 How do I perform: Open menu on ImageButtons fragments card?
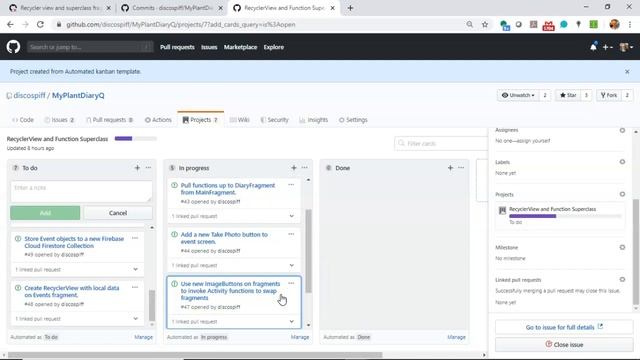point(291,283)
